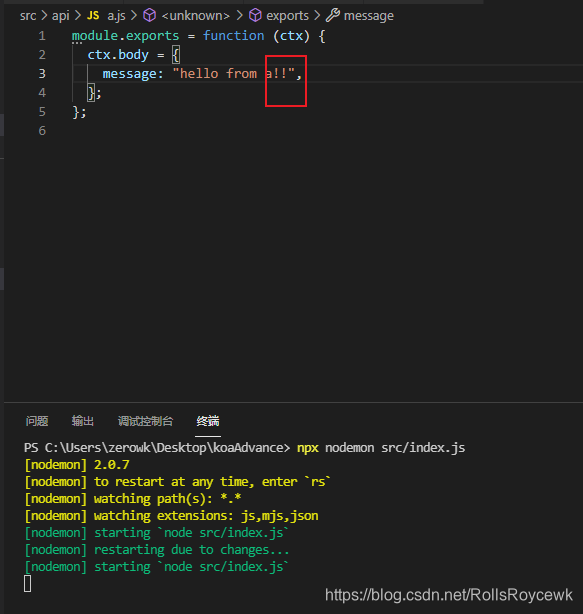The image size is (583, 614).
Task: Click line number 5 in gutter
Action: coord(42,112)
